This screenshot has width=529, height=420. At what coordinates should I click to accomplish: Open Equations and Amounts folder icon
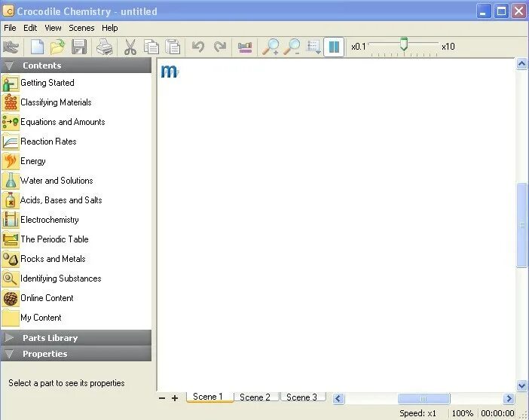coord(11,122)
